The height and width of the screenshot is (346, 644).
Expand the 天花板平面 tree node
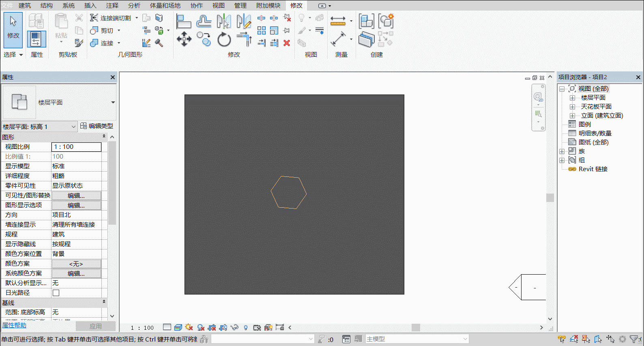coord(572,107)
